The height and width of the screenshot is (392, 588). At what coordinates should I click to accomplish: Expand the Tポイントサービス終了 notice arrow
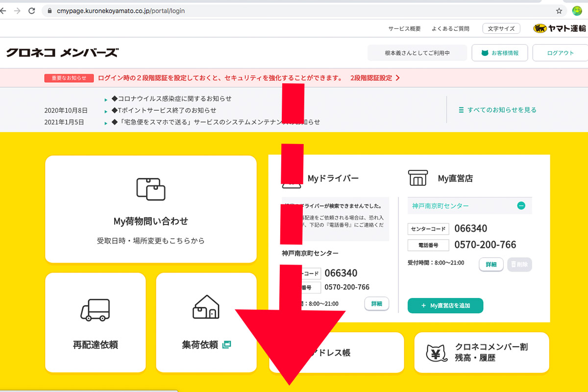tap(106, 111)
